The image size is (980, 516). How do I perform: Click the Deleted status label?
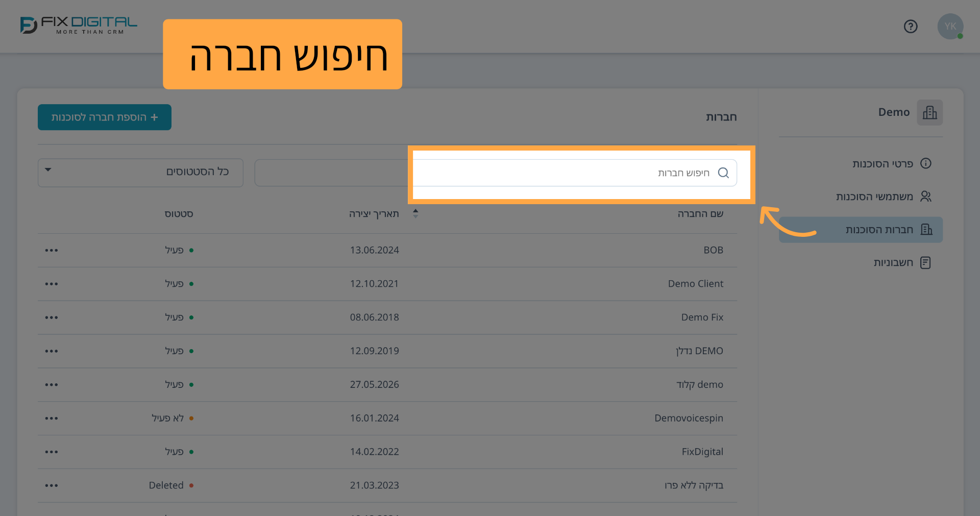point(166,485)
